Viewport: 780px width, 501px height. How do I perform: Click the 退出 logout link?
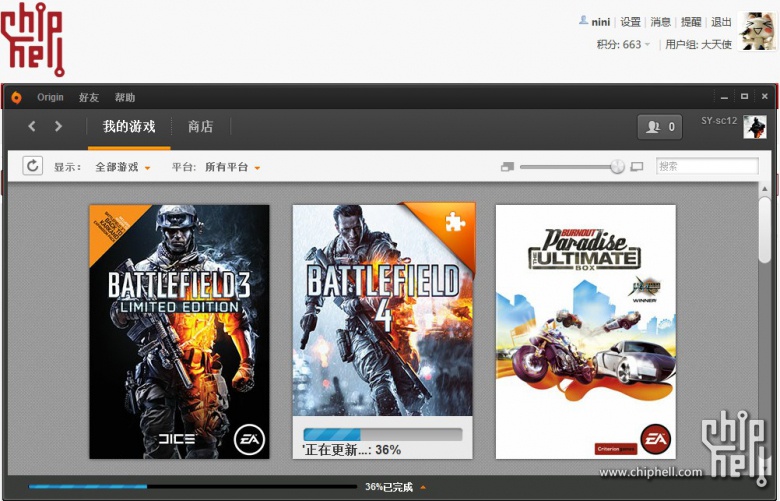click(721, 22)
